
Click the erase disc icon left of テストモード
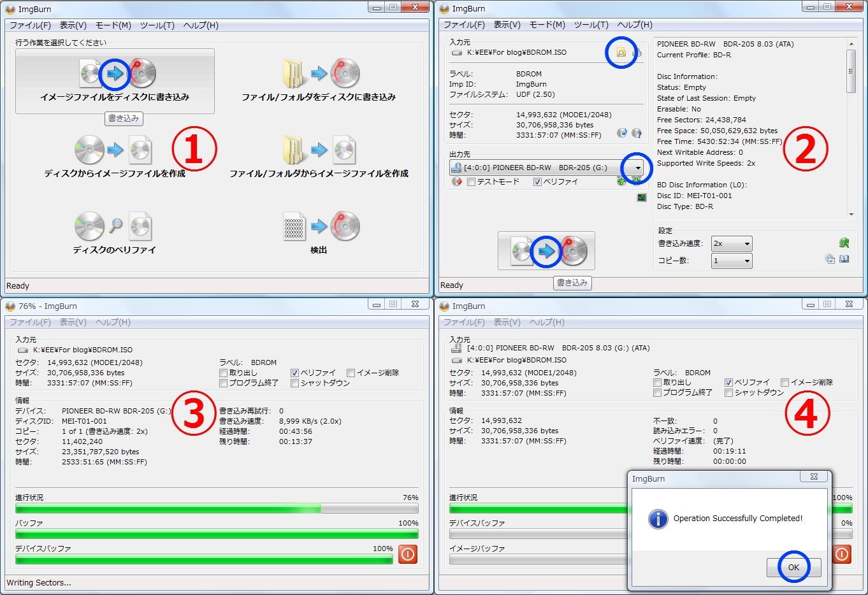coord(456,182)
